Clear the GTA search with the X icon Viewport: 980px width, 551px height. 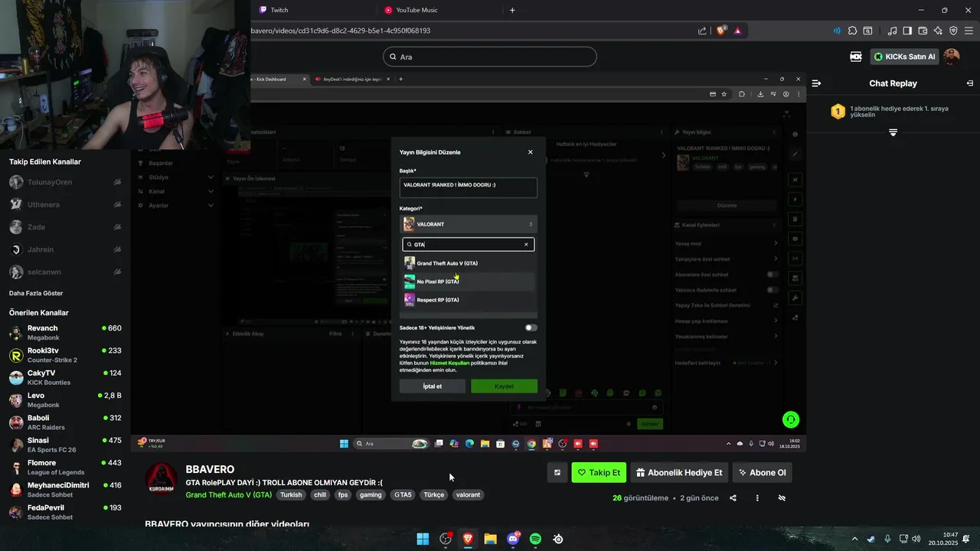point(526,245)
